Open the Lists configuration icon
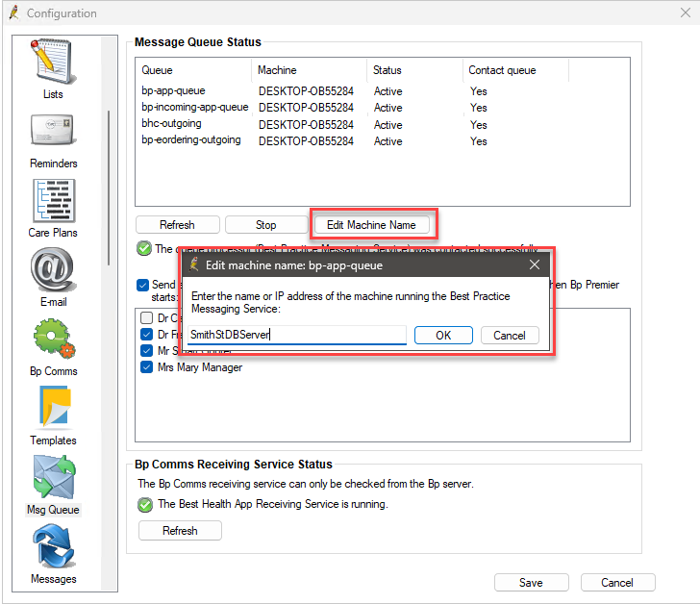700x604 pixels. tap(53, 62)
